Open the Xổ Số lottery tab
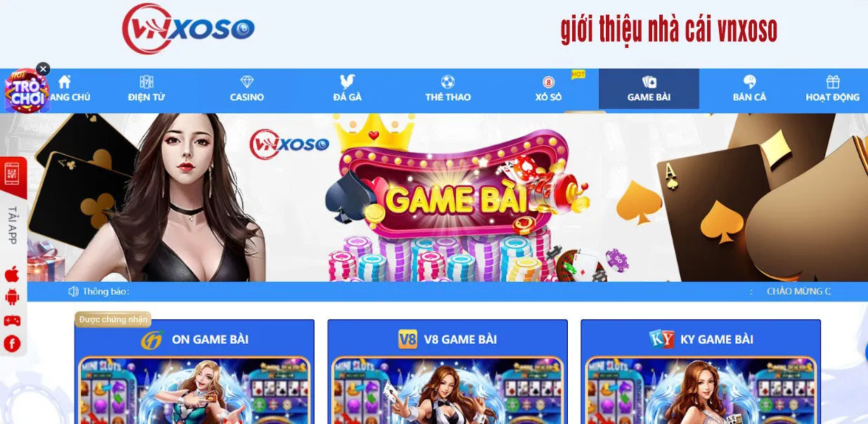Image resolution: width=868 pixels, height=424 pixels. coord(548,89)
